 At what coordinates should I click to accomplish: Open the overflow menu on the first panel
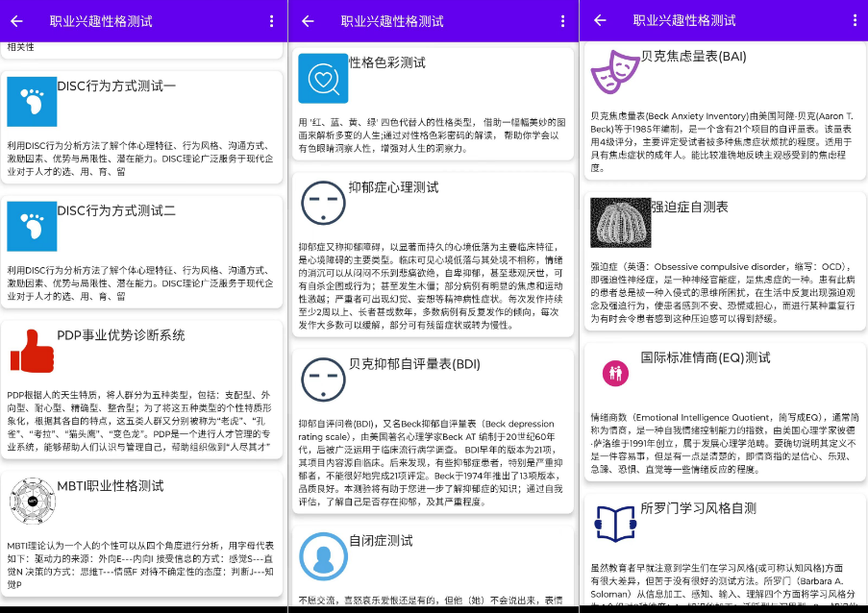click(x=272, y=19)
